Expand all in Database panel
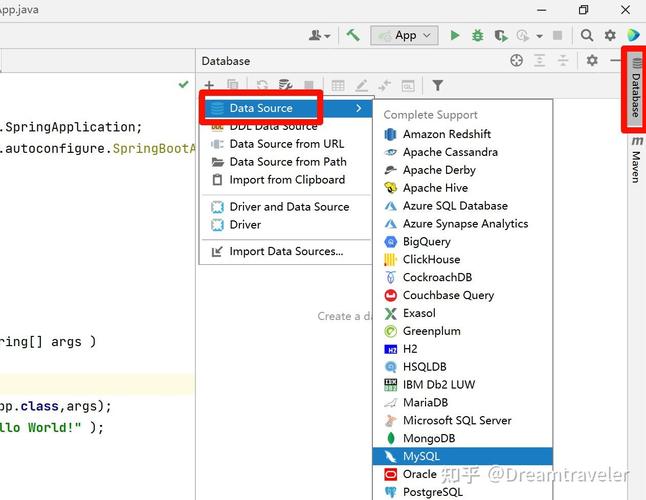Viewport: 646px width, 500px height. click(539, 61)
